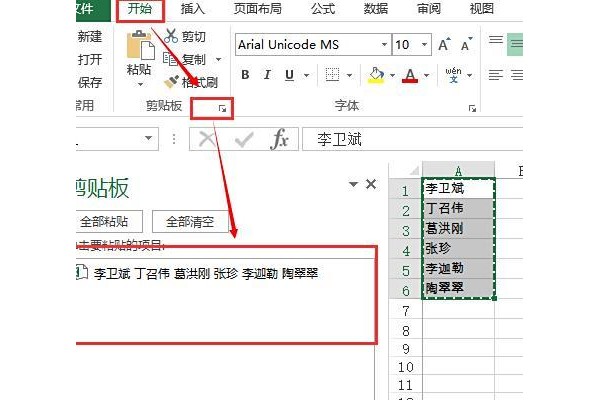This screenshot has height=400, width=600.
Task: Open the 数据 tab
Action: (376, 9)
